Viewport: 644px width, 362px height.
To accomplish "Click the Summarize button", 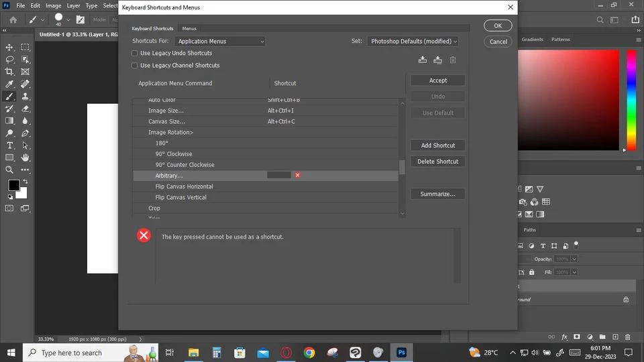I will click(x=438, y=194).
